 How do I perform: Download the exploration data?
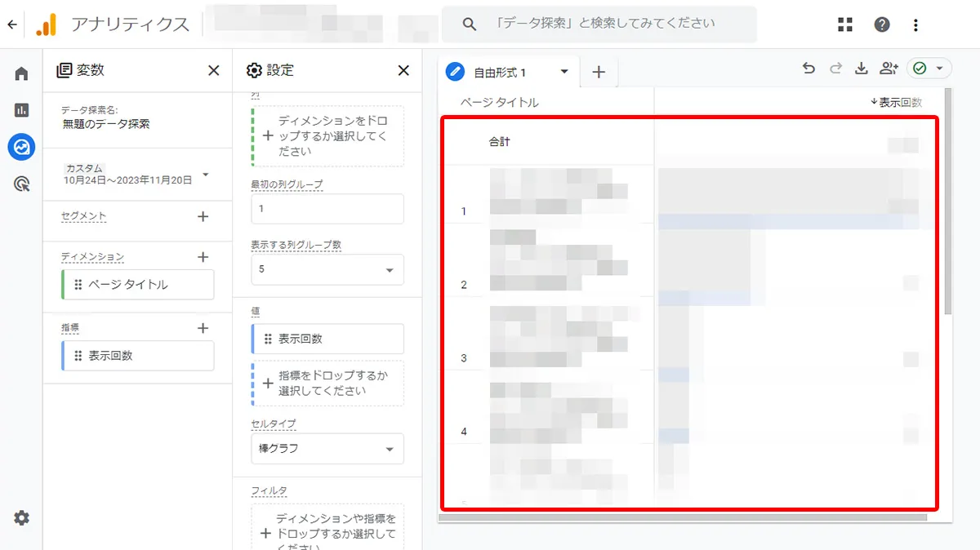tap(861, 69)
